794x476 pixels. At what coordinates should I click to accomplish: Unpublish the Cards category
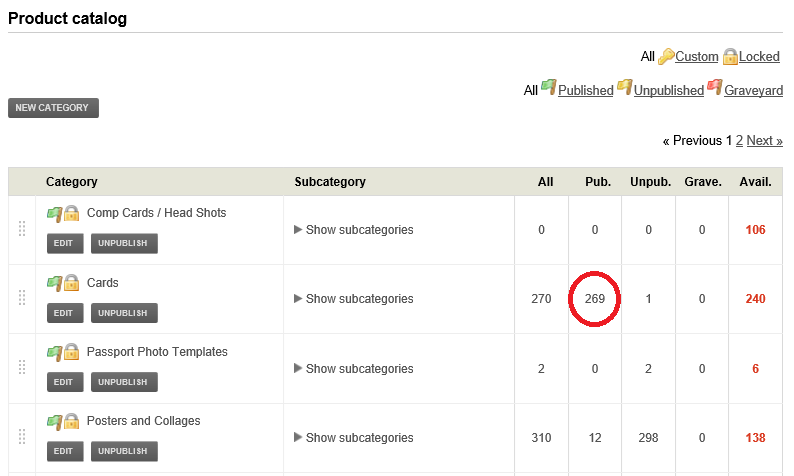tap(124, 313)
